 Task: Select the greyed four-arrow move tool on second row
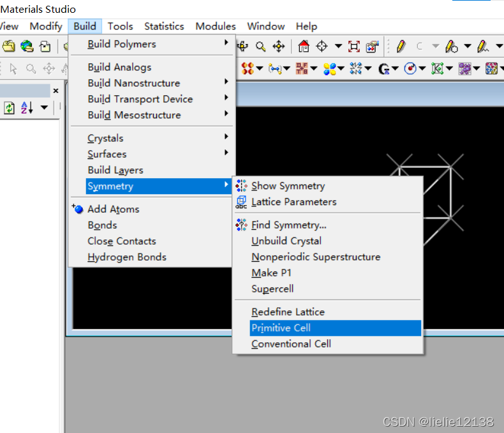click(49, 68)
